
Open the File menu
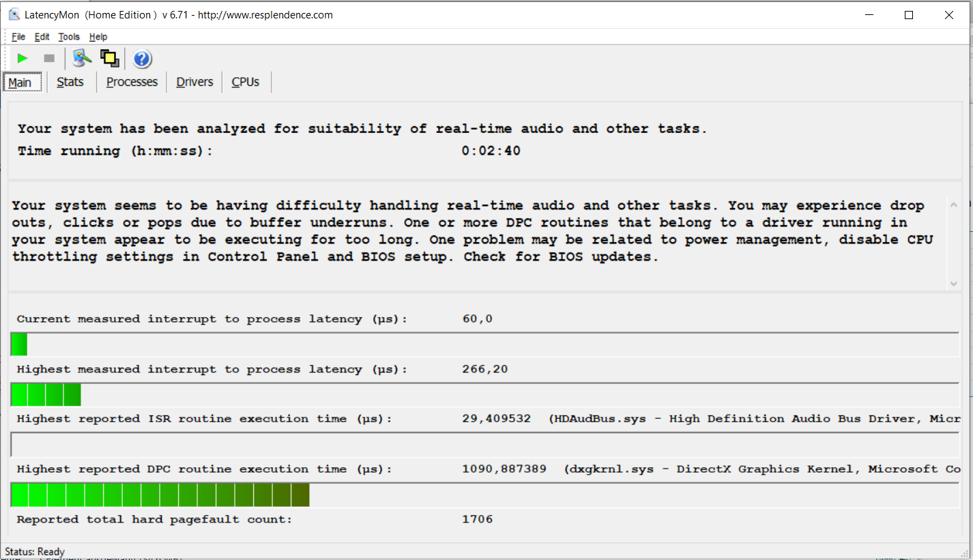18,37
